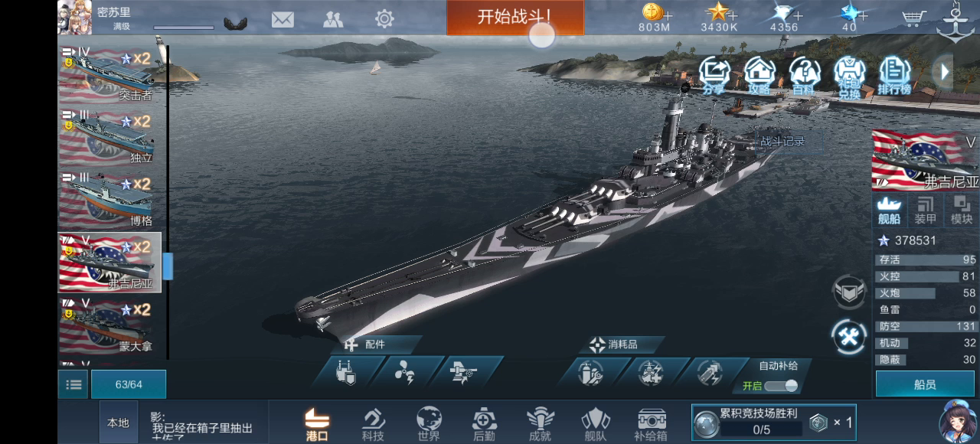980x444 pixels.
Task: Open the friends icon in top bar
Action: [333, 19]
